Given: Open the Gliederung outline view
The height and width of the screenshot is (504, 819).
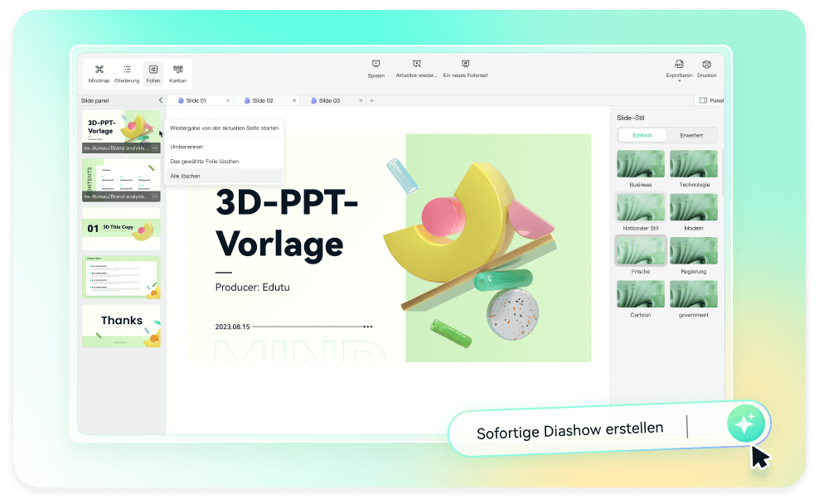Looking at the screenshot, I should click(127, 73).
